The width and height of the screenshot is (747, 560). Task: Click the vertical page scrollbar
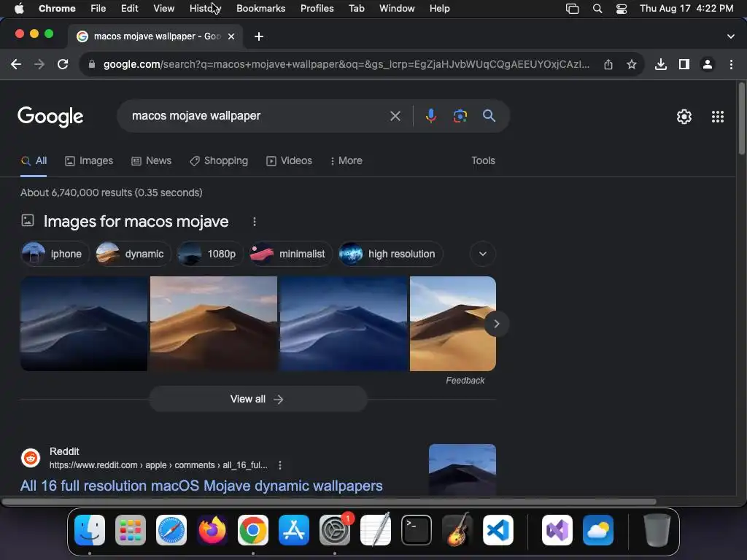[x=742, y=119]
